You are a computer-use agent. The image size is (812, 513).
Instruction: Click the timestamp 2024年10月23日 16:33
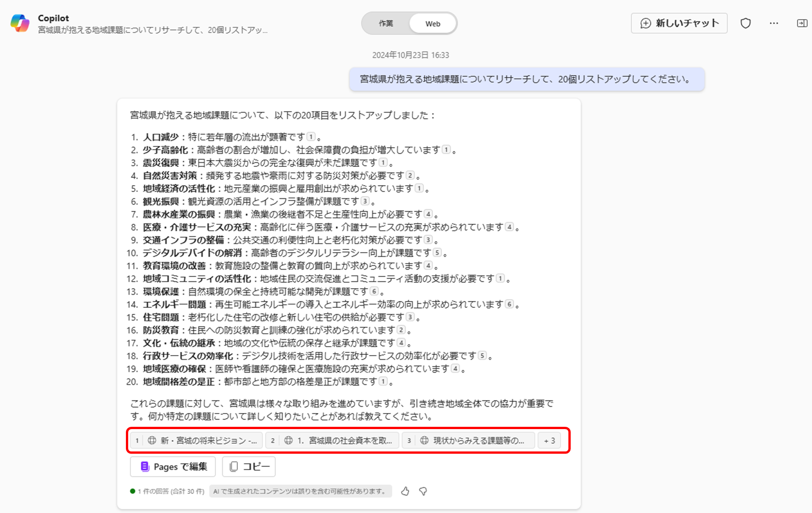[x=411, y=55]
